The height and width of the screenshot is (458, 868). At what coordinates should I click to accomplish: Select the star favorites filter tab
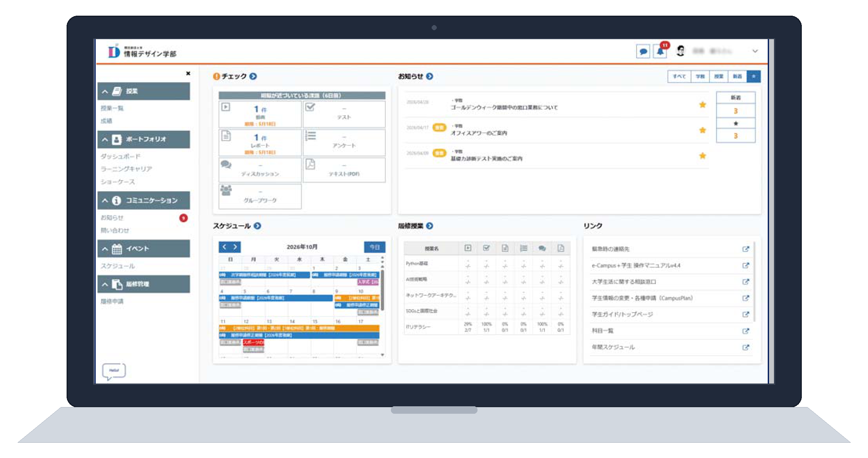click(x=754, y=76)
